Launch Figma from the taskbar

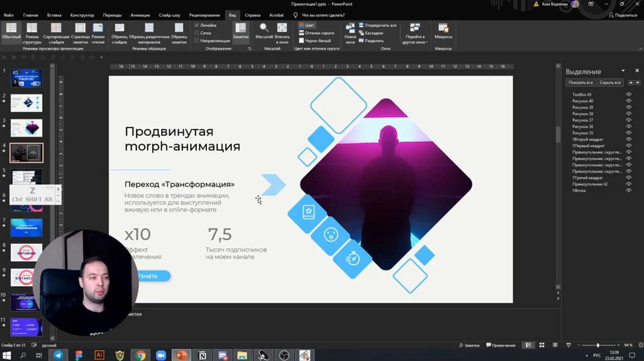click(x=79, y=355)
